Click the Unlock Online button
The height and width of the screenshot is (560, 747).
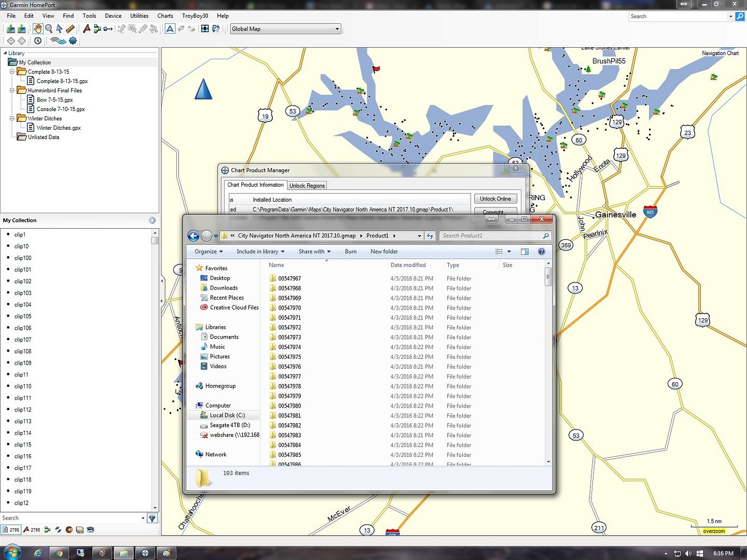click(x=495, y=199)
